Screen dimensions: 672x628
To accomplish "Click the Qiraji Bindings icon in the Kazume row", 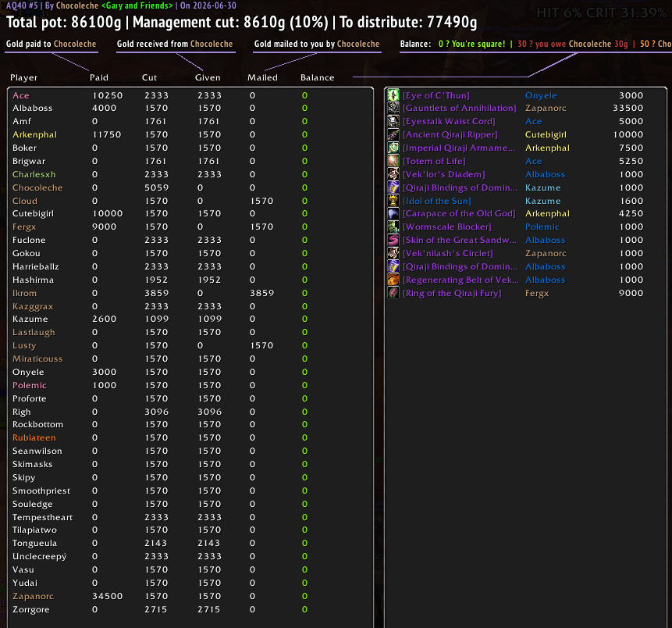I will point(393,187).
